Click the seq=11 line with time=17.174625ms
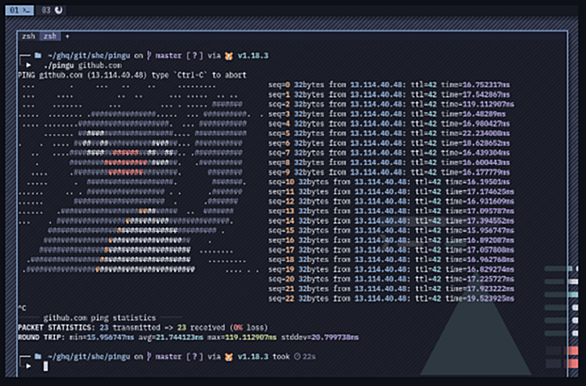This screenshot has height=386, width=586. pyautogui.click(x=391, y=192)
